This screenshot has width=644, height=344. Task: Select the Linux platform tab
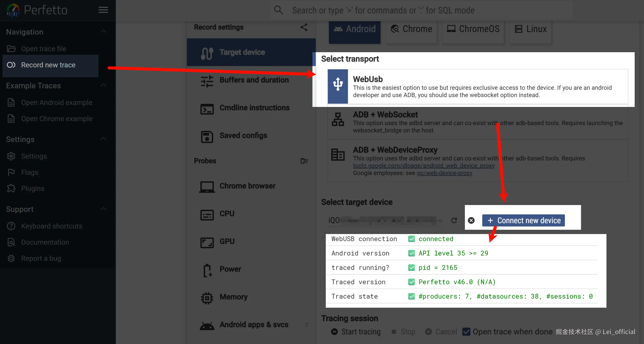530,29
